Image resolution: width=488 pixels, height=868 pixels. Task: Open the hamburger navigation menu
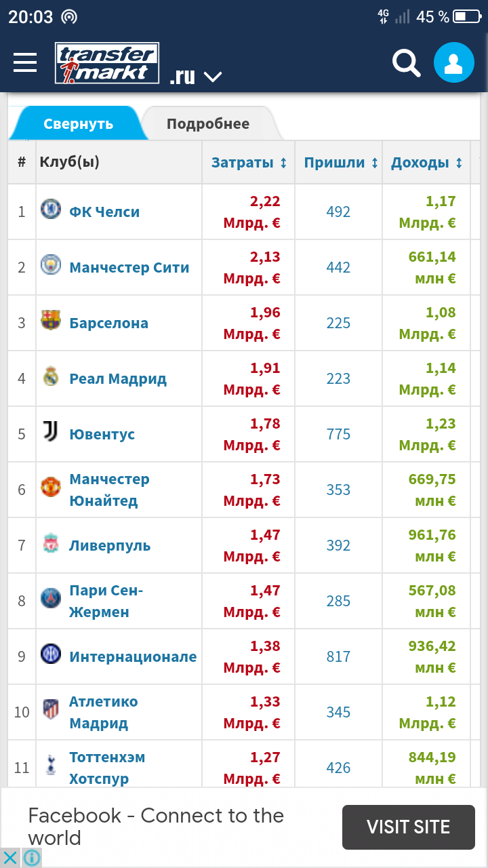pos(25,63)
